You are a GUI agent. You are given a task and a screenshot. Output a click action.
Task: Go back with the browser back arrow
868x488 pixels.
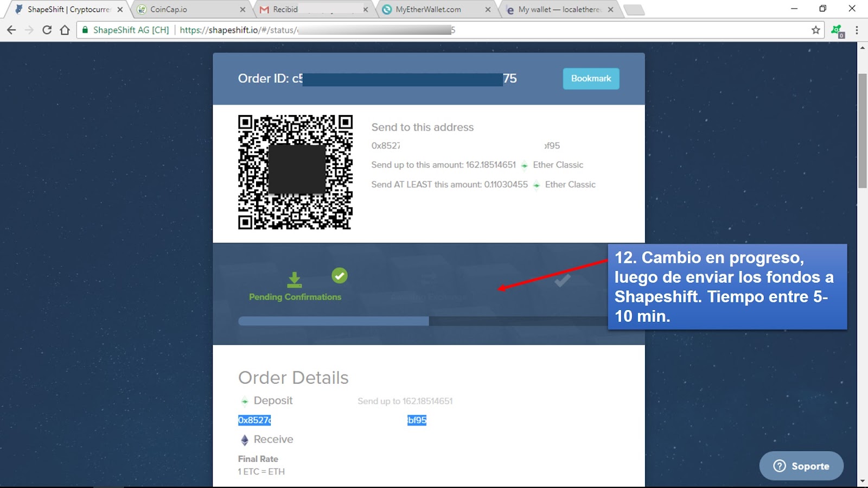[x=11, y=30]
